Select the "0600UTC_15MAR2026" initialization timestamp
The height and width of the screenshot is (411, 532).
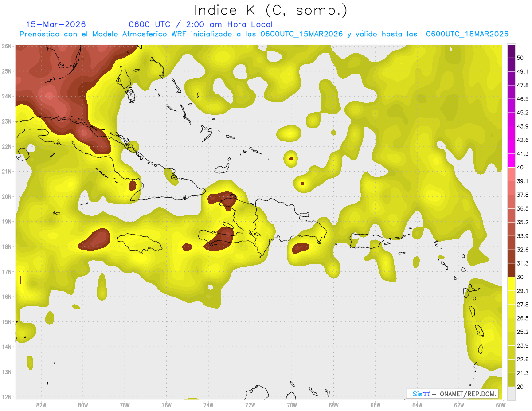coord(301,34)
